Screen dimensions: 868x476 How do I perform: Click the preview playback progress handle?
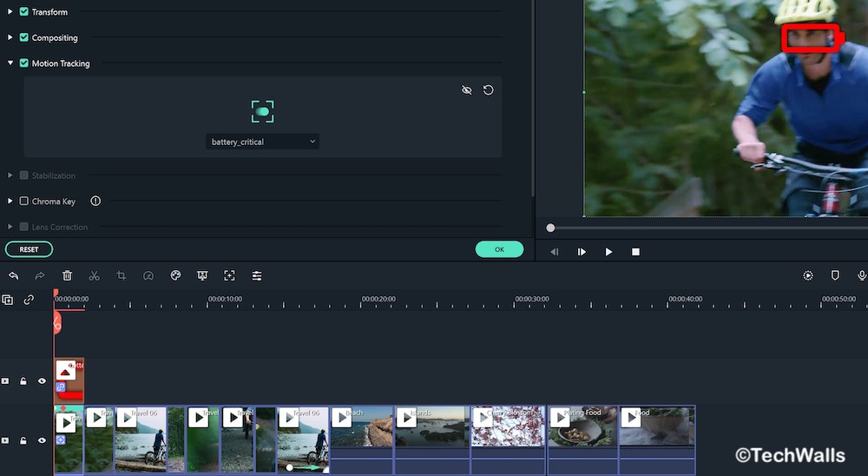click(x=550, y=228)
